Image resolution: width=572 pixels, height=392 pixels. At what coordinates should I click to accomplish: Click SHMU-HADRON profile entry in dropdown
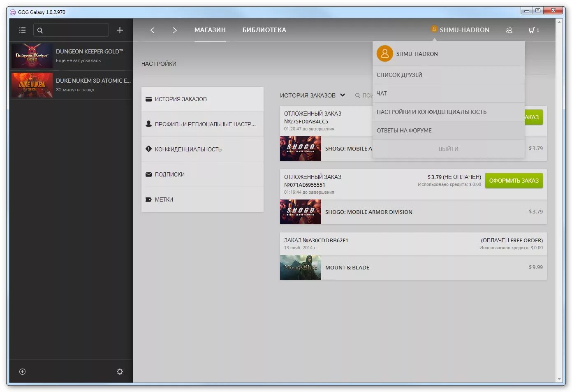click(x=449, y=54)
